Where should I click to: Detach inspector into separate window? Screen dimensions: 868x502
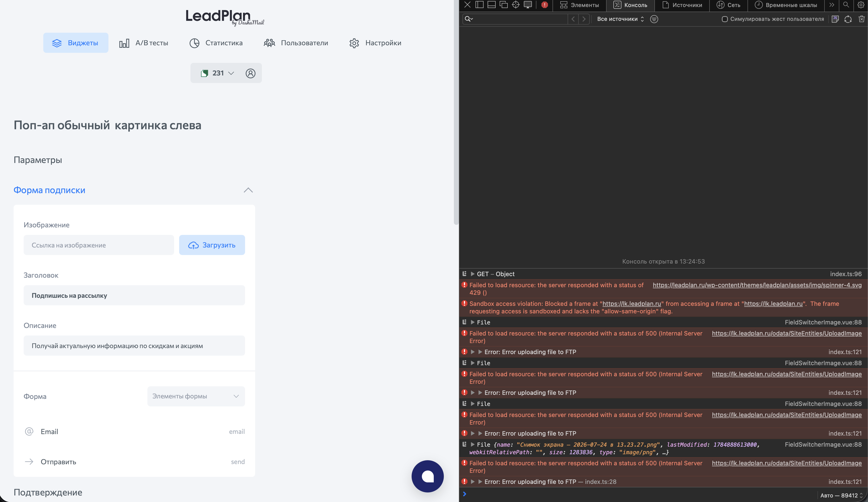click(504, 5)
